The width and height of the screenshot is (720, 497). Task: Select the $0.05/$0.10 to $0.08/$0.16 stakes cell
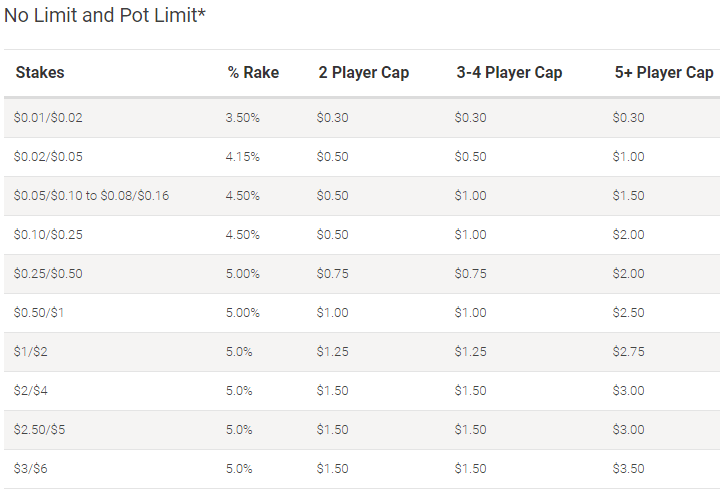[x=91, y=196]
